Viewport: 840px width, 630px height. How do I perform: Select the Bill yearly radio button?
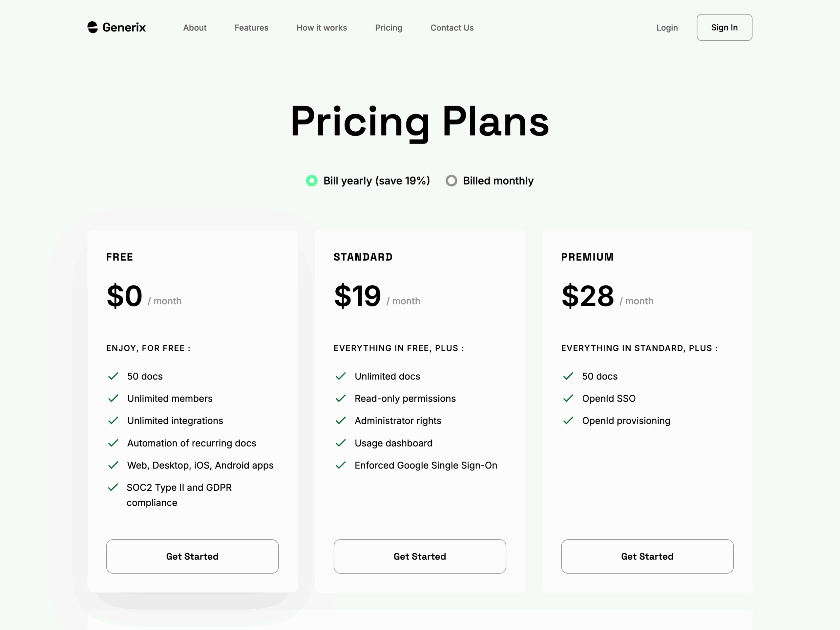(311, 181)
